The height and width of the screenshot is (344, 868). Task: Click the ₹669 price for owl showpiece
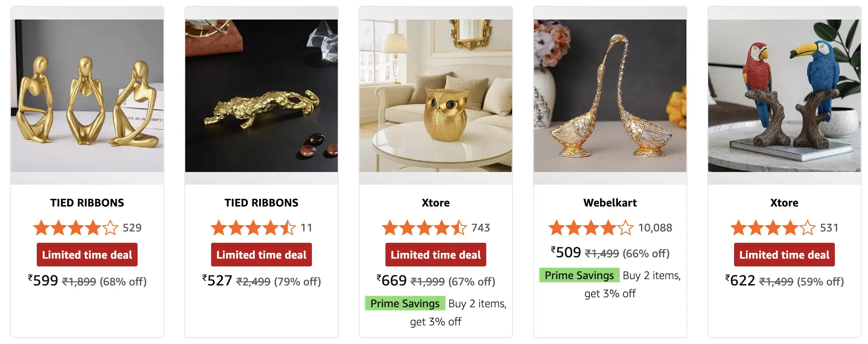pos(392,281)
